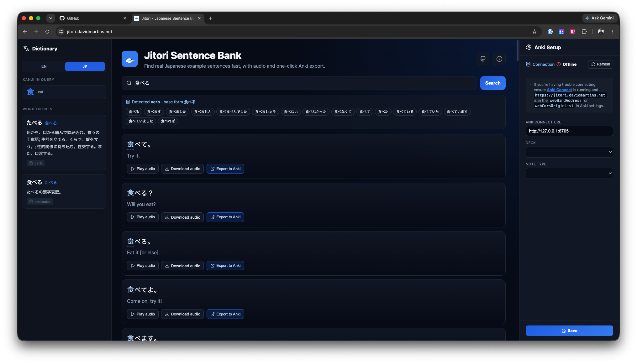Click the kanji 食 glyph in sidebar
This screenshot has width=637, height=364.
pos(30,92)
